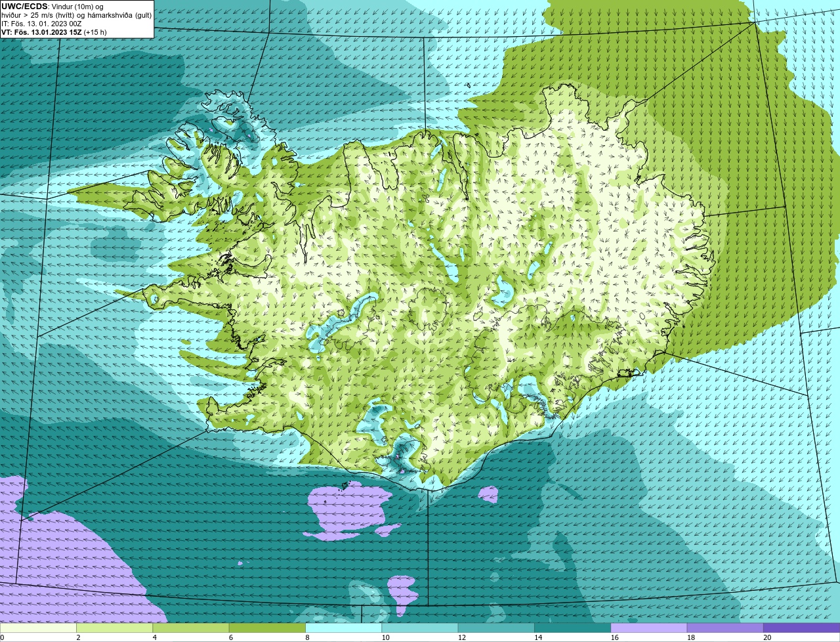
Task: Click the legend tick label '10'
Action: [x=385, y=637]
